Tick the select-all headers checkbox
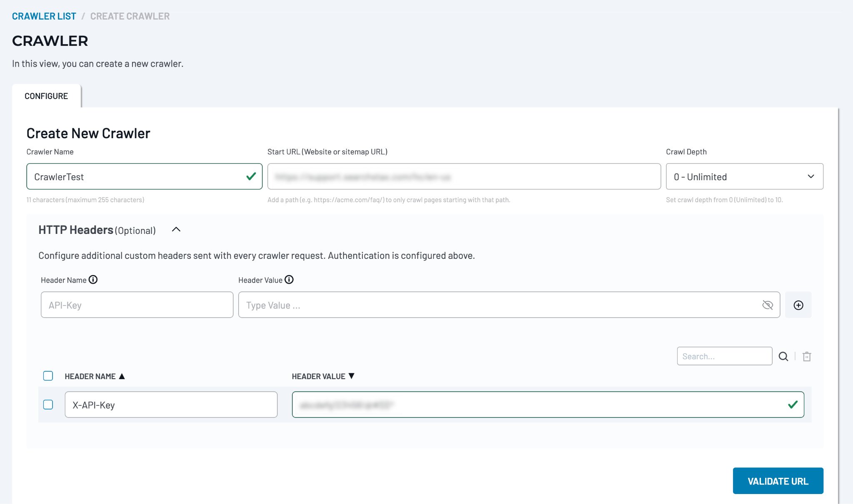 48,376
